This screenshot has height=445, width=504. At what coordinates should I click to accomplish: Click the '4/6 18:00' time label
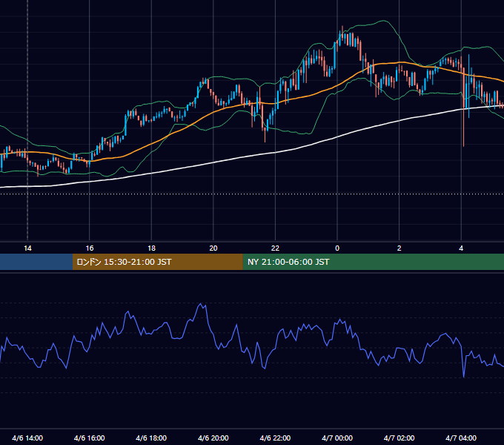click(151, 438)
